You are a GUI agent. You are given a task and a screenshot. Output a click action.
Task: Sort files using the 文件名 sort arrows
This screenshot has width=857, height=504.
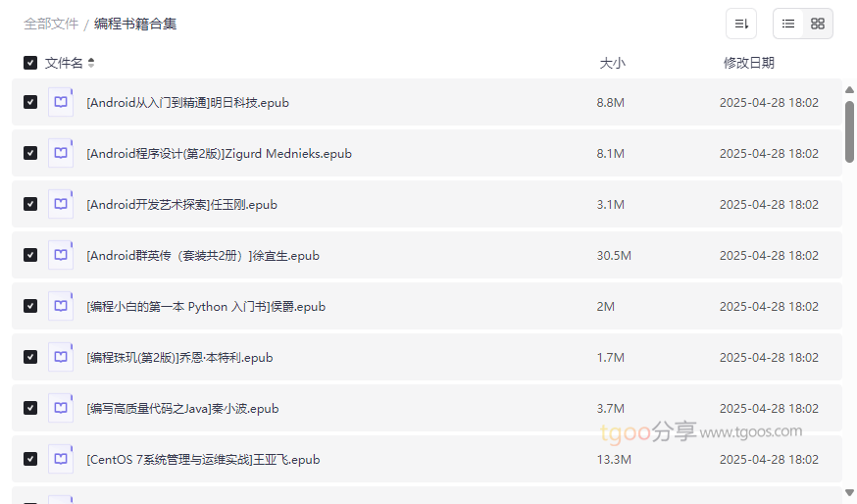[91, 63]
